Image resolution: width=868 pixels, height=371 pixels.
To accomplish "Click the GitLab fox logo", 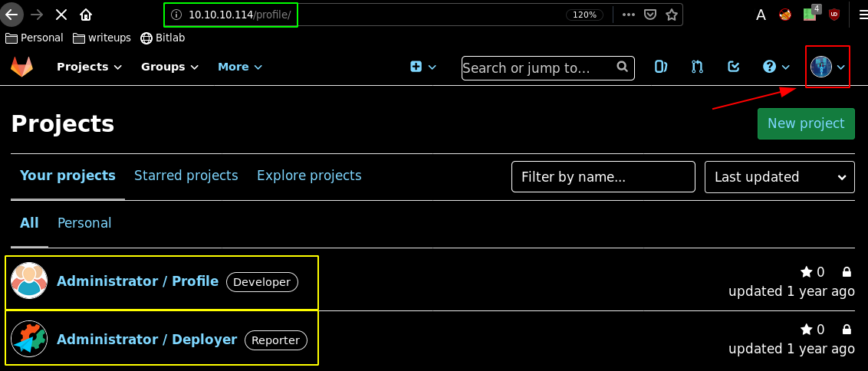I will pos(21,67).
